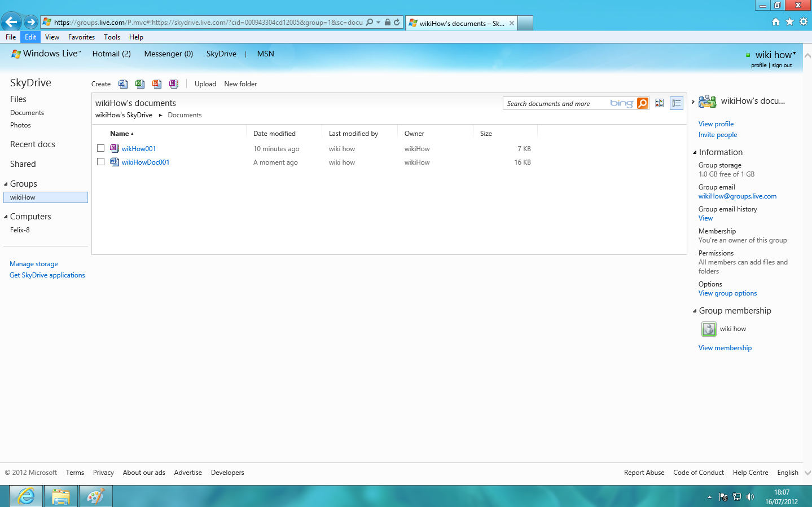The width and height of the screenshot is (812, 507).
Task: Click New folder button
Action: (x=240, y=84)
